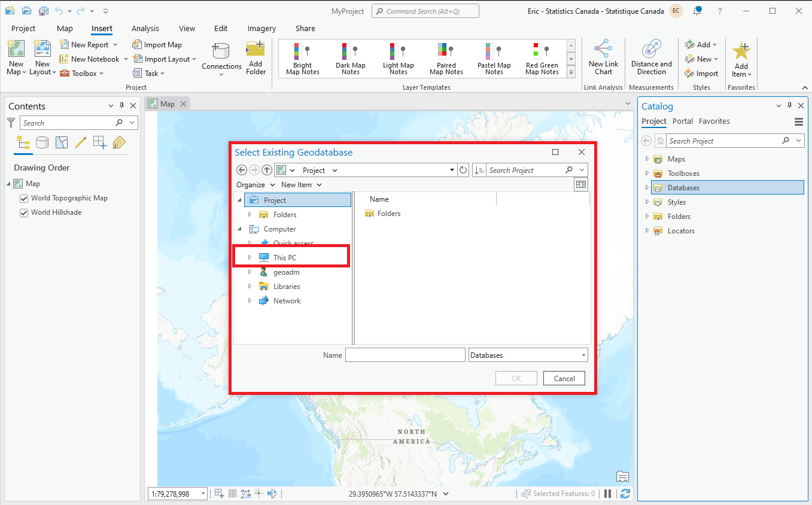The height and width of the screenshot is (505, 812).
Task: Click the refresh icon in dialog
Action: coord(463,170)
